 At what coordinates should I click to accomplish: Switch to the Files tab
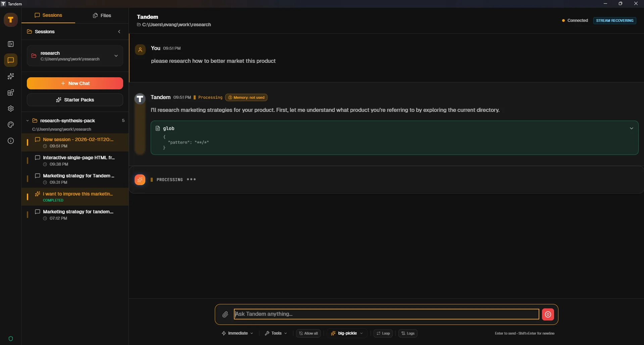click(102, 15)
